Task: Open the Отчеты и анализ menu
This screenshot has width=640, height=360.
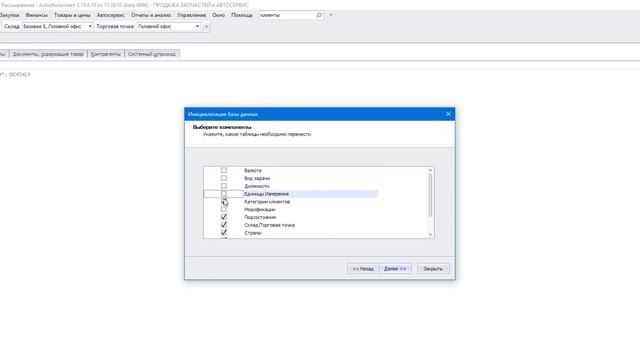Action: pyautogui.click(x=151, y=15)
